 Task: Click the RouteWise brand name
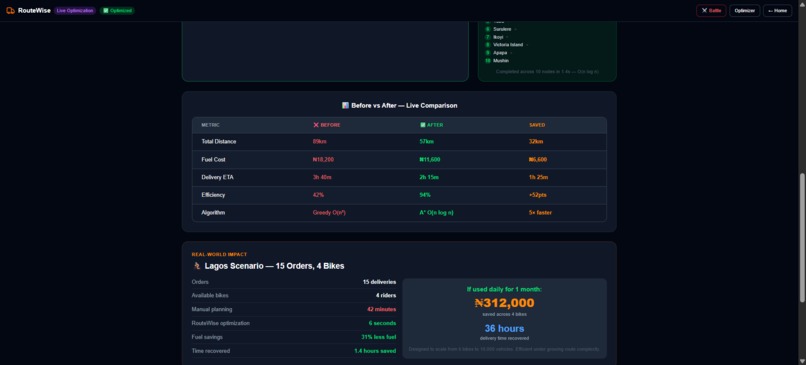coord(34,10)
